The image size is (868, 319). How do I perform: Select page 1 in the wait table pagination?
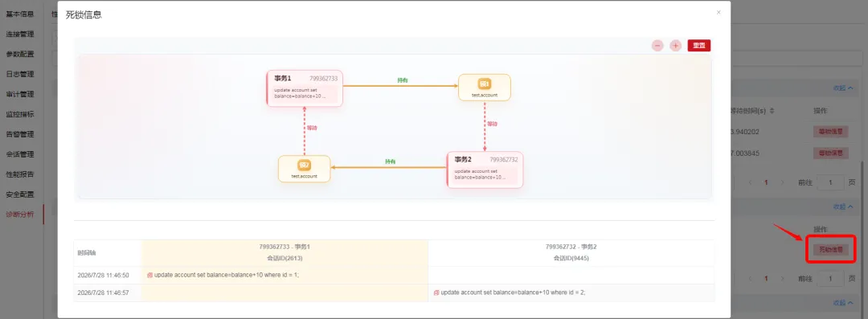(x=766, y=182)
